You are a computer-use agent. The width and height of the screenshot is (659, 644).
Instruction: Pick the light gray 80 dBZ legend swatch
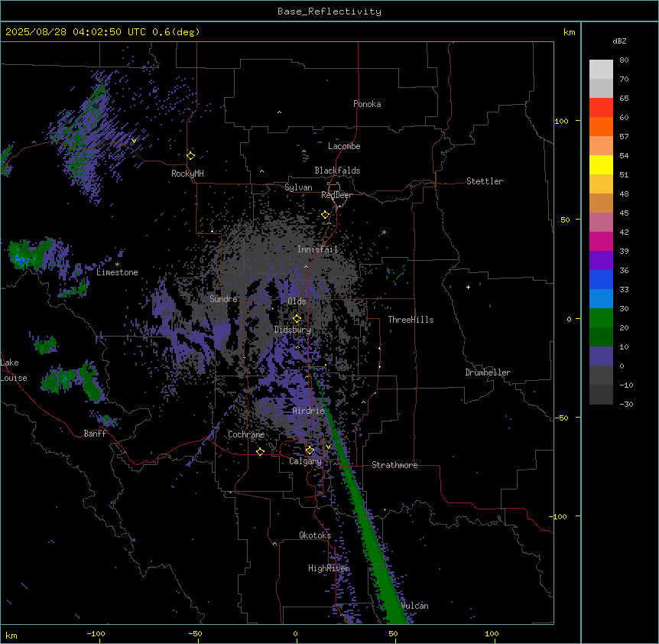[601, 69]
